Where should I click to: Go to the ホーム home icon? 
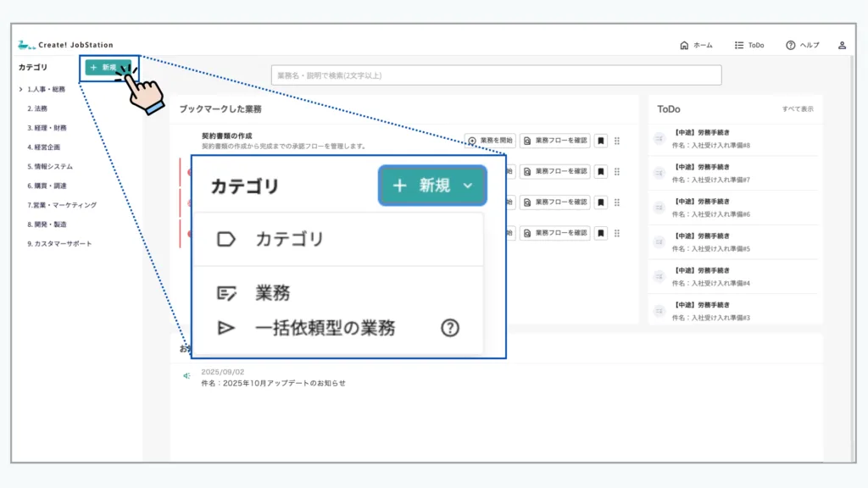(684, 45)
